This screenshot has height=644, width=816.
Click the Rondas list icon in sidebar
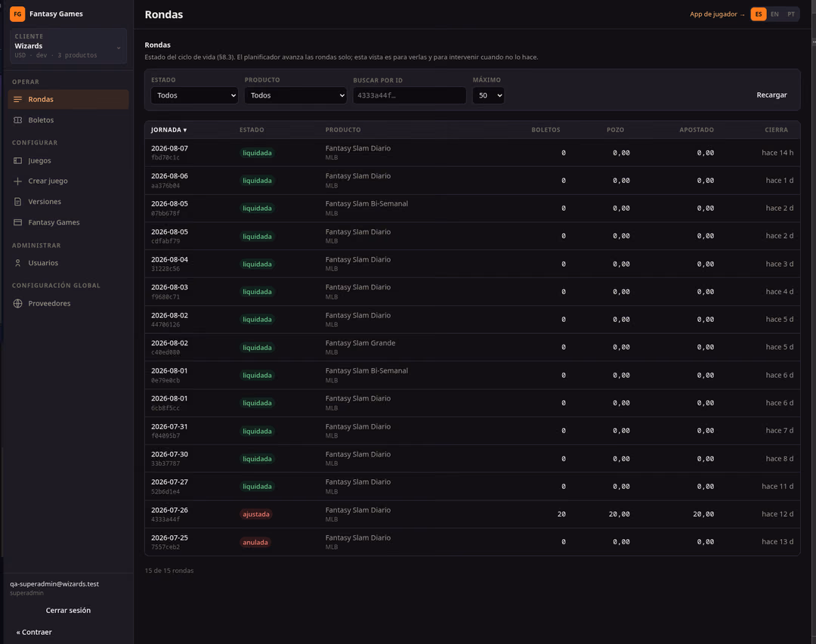pos(17,100)
